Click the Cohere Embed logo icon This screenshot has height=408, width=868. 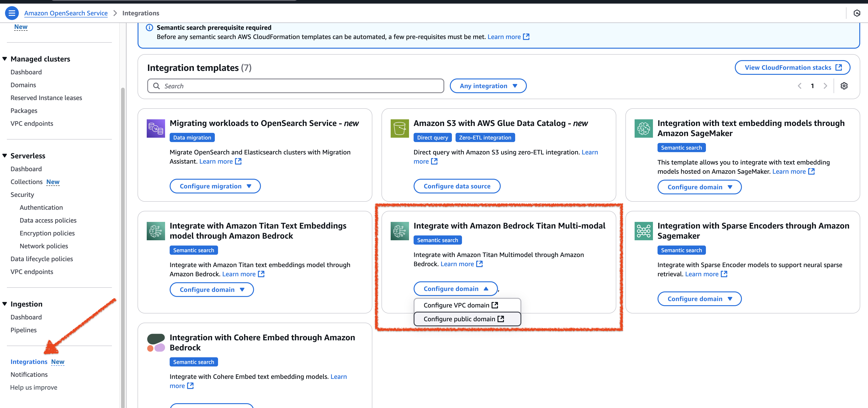[x=155, y=342]
